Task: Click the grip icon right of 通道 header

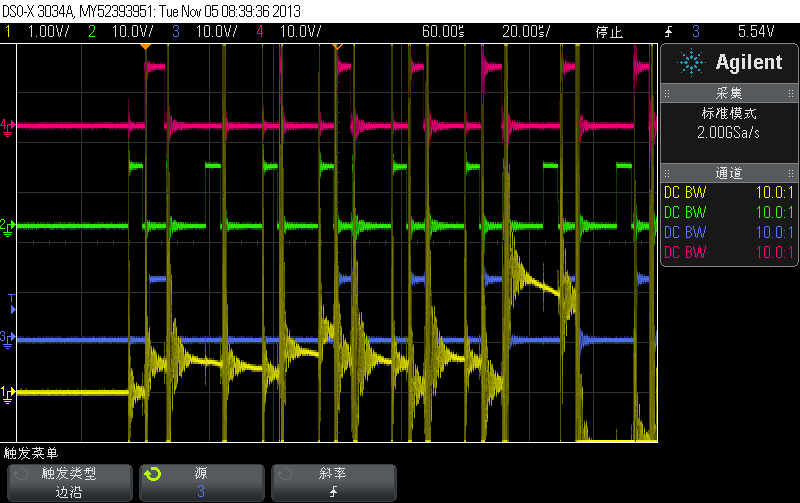Action: 791,173
